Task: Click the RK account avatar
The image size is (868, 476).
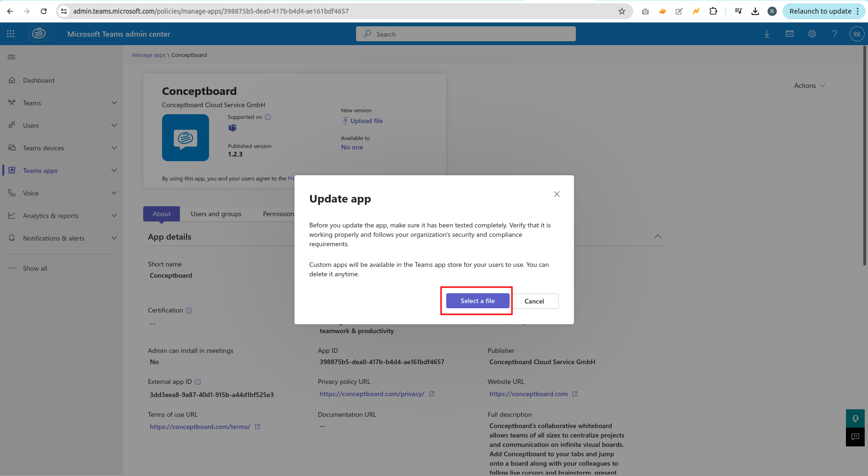Action: tap(857, 34)
